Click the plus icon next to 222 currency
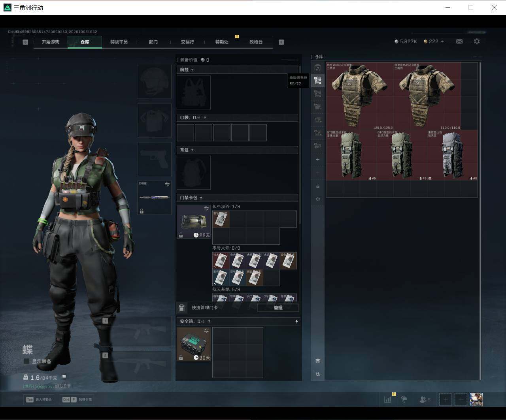The image size is (506, 420). [x=442, y=41]
